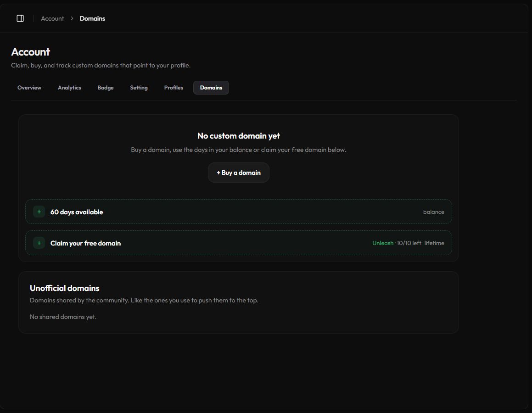
Task: Click the 10/10 left lifetime text
Action: 420,243
